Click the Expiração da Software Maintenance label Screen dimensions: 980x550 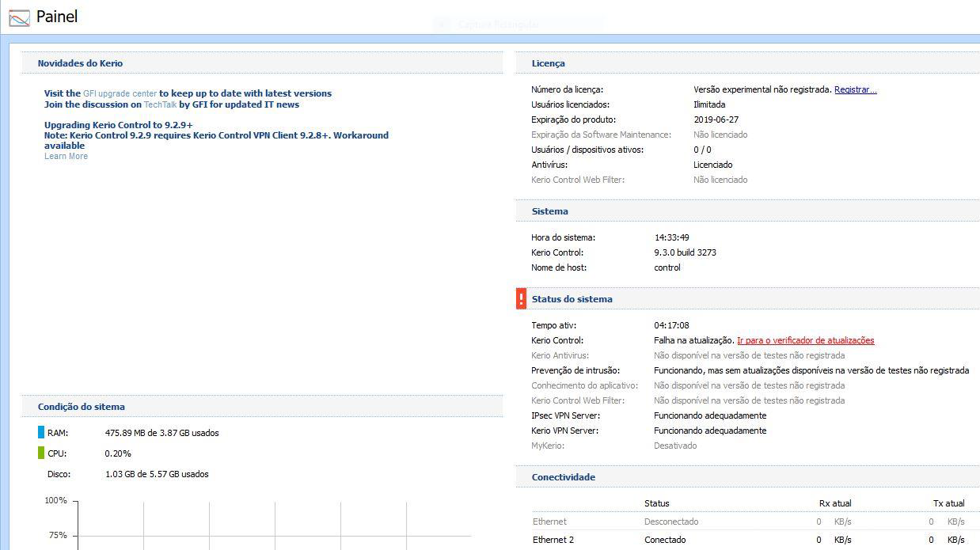(602, 135)
